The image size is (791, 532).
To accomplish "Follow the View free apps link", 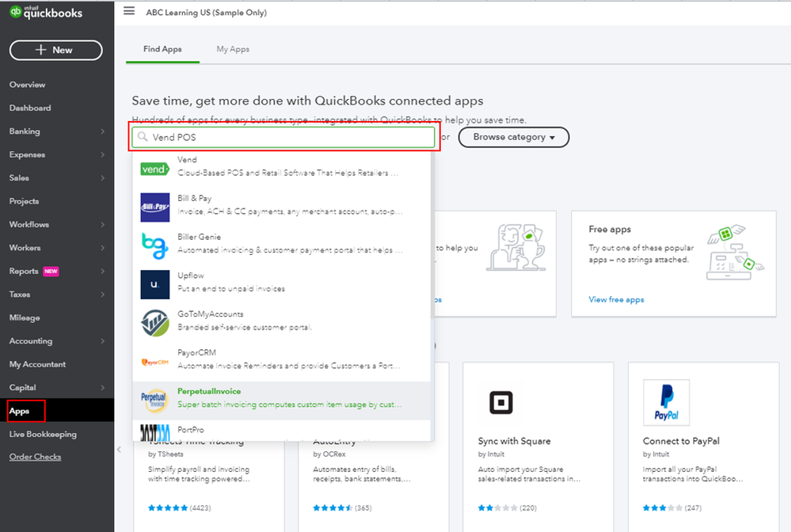I will (x=616, y=300).
